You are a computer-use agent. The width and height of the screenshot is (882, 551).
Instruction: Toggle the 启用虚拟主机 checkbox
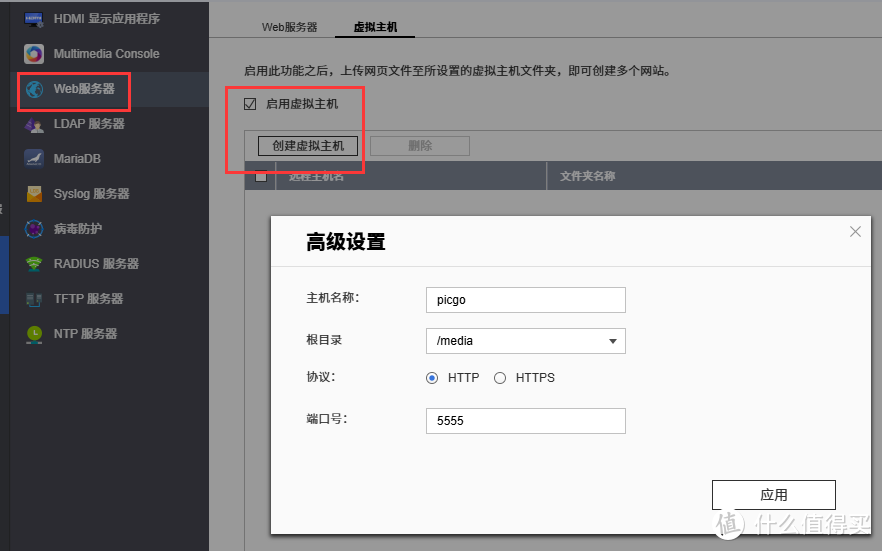click(250, 104)
